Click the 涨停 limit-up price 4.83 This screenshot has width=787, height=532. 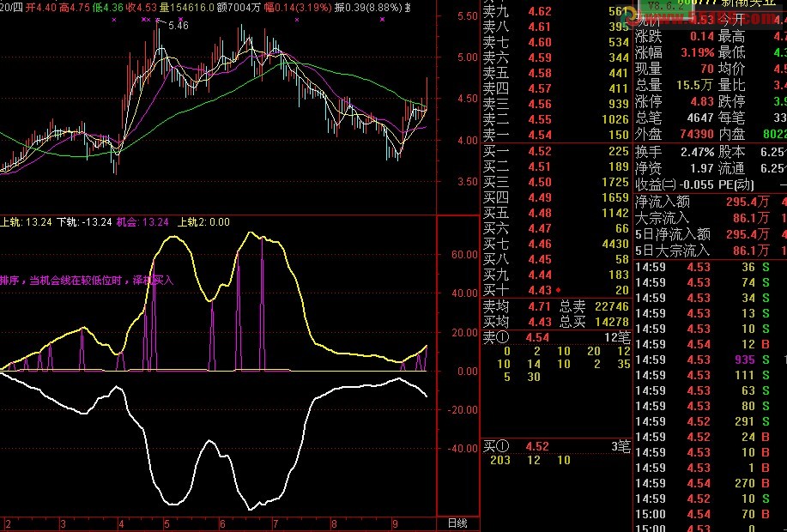pyautogui.click(x=702, y=101)
